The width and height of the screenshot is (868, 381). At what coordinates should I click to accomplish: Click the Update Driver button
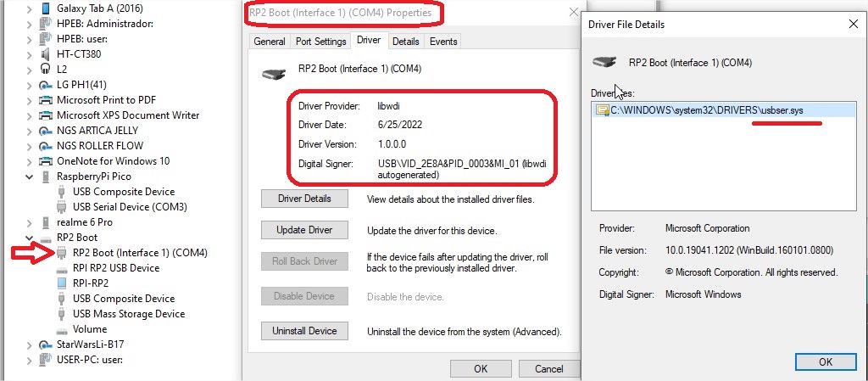pos(304,230)
